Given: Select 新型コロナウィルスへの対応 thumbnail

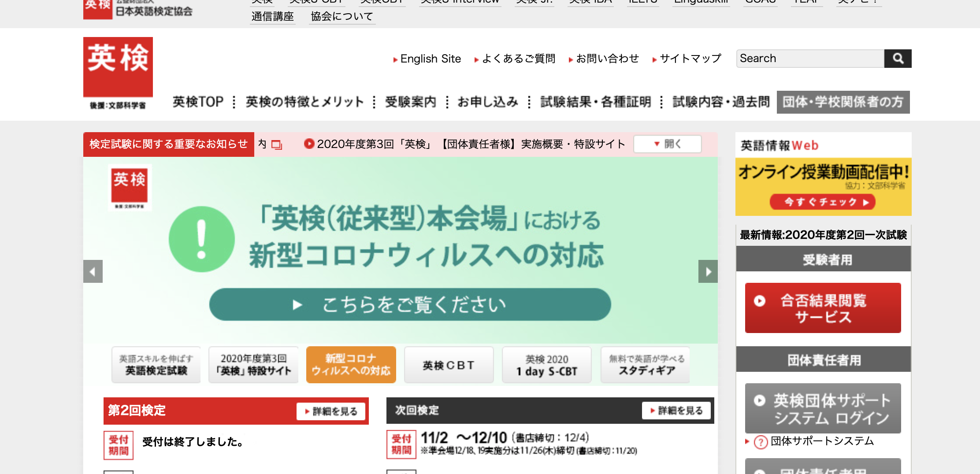Looking at the screenshot, I should [351, 365].
